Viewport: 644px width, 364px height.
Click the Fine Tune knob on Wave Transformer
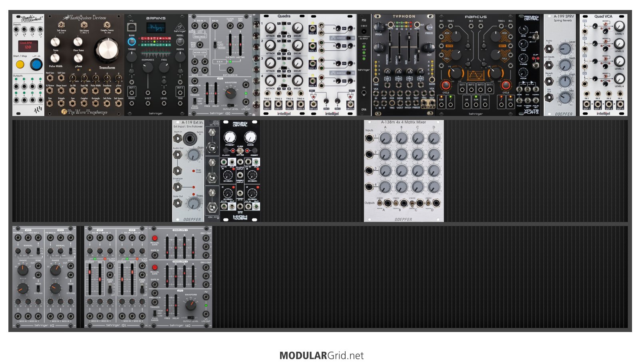78,42
